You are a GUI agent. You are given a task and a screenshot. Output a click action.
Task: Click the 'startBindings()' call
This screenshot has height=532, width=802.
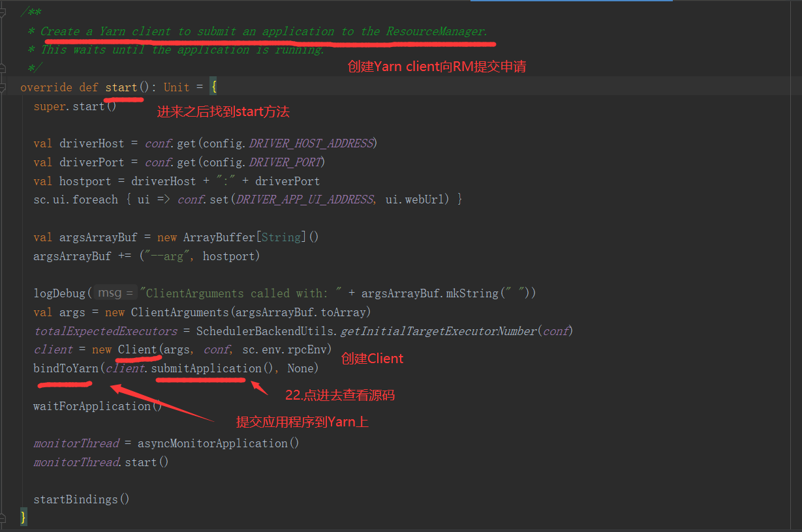coord(82,499)
